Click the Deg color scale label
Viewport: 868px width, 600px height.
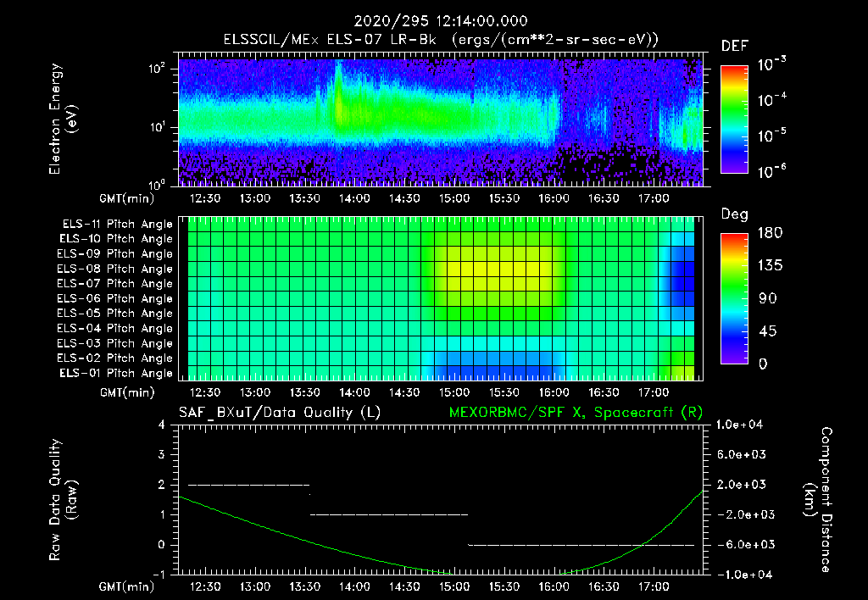[735, 214]
